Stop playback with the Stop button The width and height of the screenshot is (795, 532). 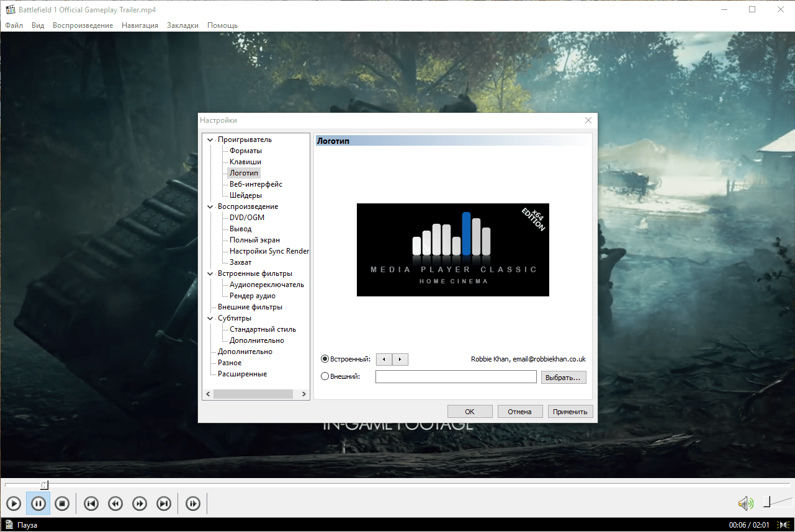(62, 503)
